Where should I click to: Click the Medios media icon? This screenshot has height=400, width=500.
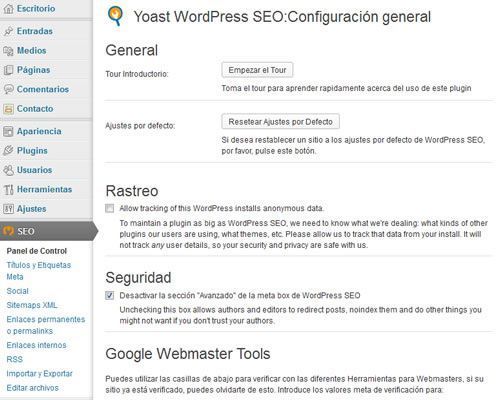(x=8, y=51)
